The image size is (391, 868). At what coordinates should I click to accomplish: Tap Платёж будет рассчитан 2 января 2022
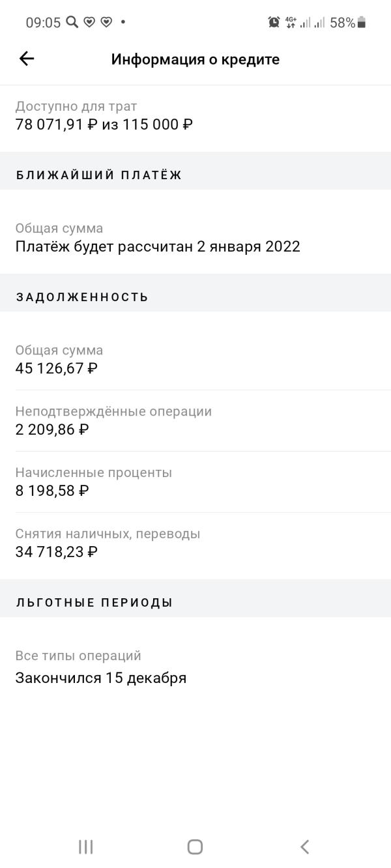(158, 247)
